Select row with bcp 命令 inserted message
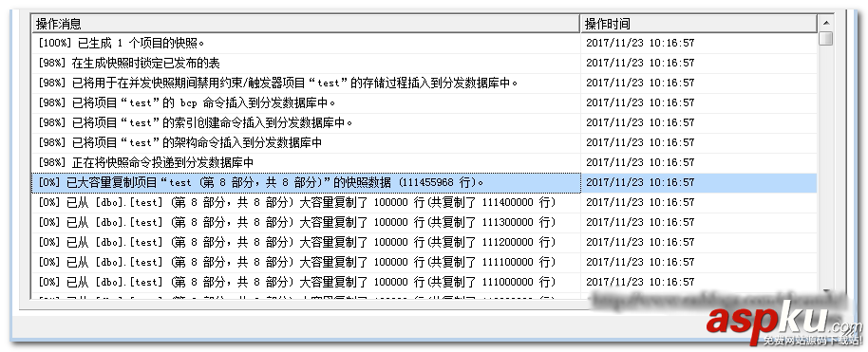868x352 pixels. pos(425,102)
